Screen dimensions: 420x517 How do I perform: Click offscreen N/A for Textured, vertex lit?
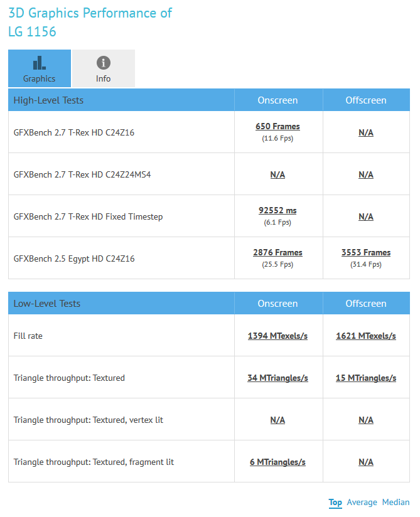point(366,420)
